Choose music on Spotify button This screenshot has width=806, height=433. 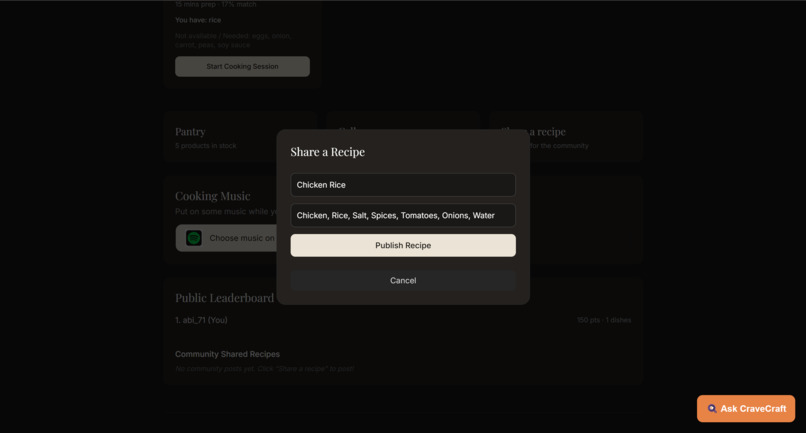(227, 238)
